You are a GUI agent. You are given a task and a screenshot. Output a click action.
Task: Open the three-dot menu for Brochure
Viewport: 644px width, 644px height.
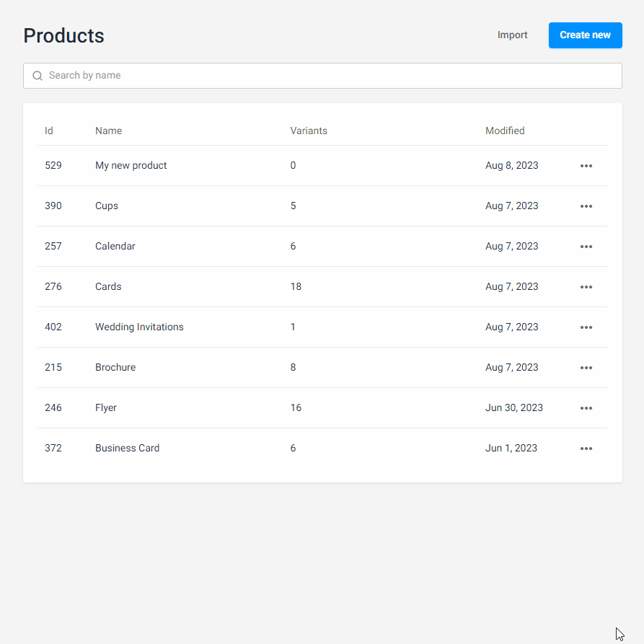[586, 368]
